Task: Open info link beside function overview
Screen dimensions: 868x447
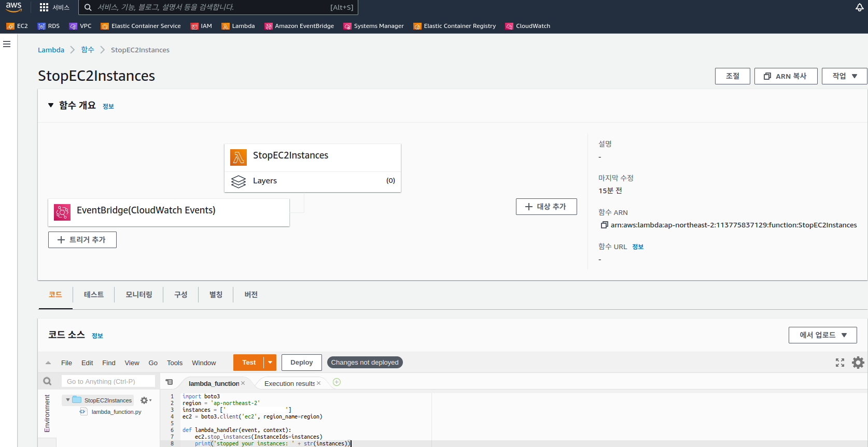Action: point(108,106)
